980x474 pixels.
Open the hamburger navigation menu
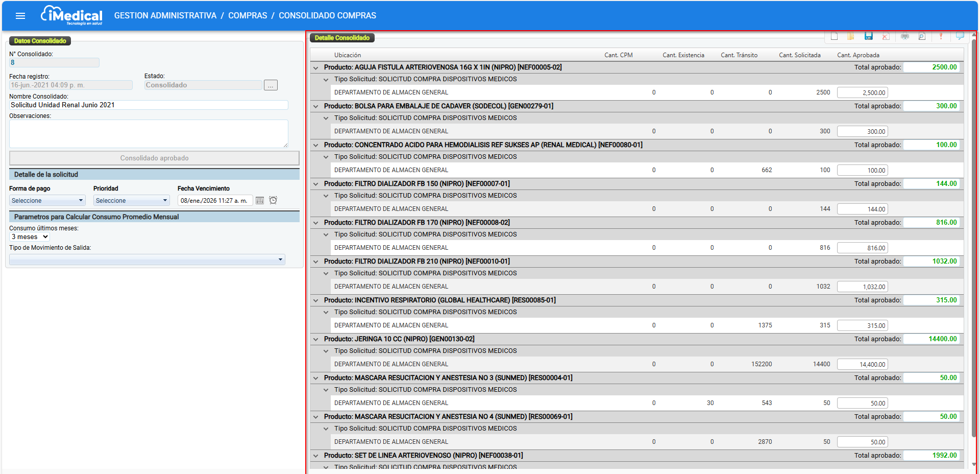coord(20,16)
